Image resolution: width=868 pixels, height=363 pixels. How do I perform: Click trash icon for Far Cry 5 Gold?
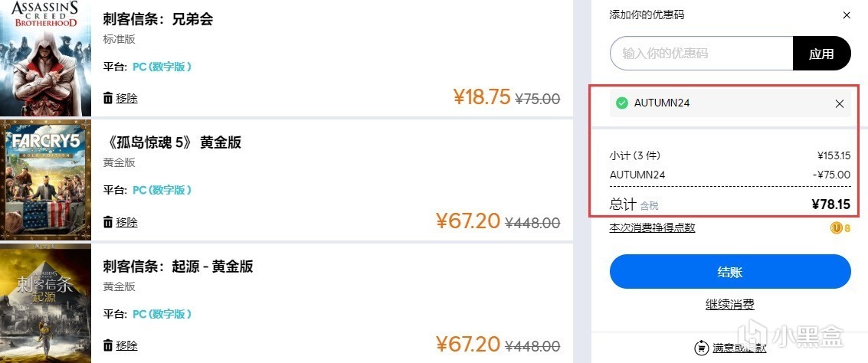coord(108,222)
